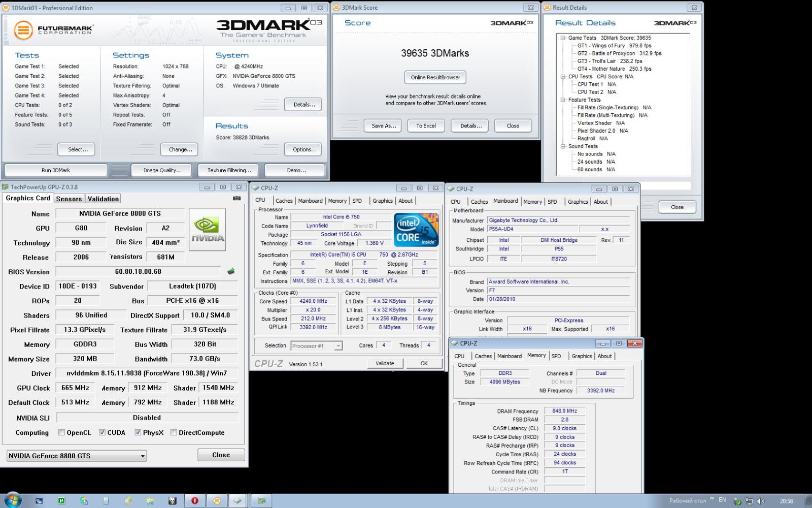Image resolution: width=812 pixels, height=508 pixels.
Task: Open the Graphics tab in the CPU-Z Mainboard window
Action: tap(578, 202)
